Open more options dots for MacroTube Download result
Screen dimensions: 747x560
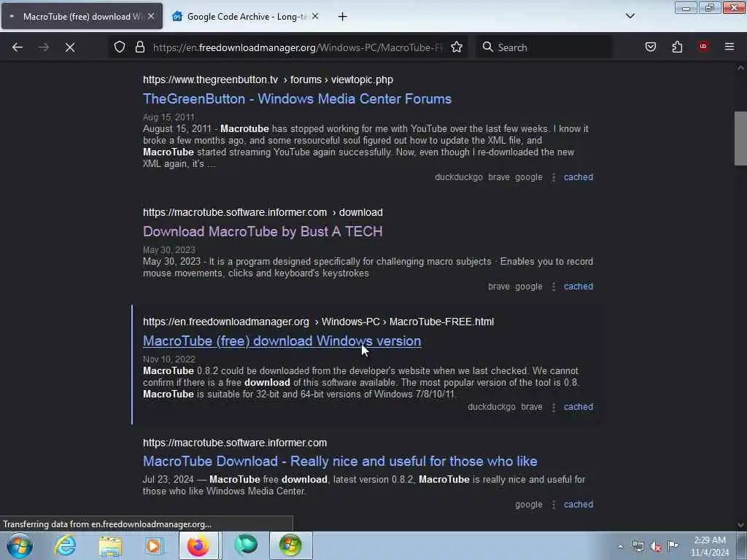[x=554, y=505]
